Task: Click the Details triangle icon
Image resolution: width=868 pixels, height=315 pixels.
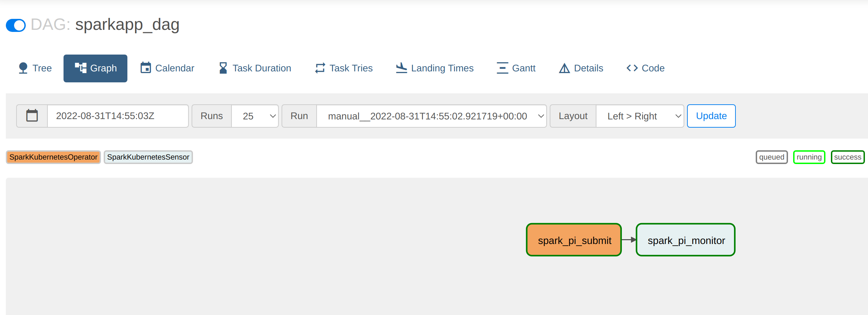Action: click(x=564, y=68)
